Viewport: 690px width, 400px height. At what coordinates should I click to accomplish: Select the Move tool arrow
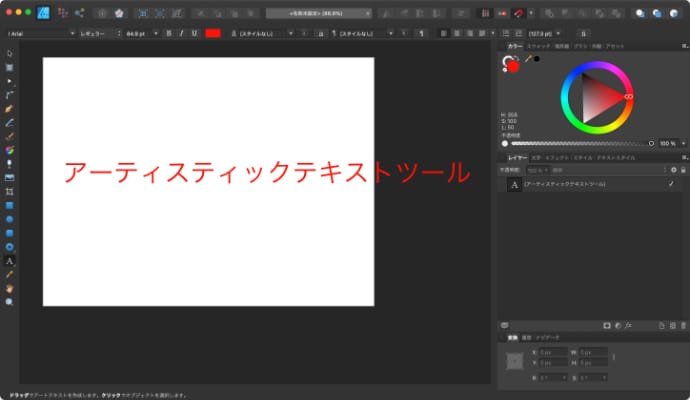9,52
